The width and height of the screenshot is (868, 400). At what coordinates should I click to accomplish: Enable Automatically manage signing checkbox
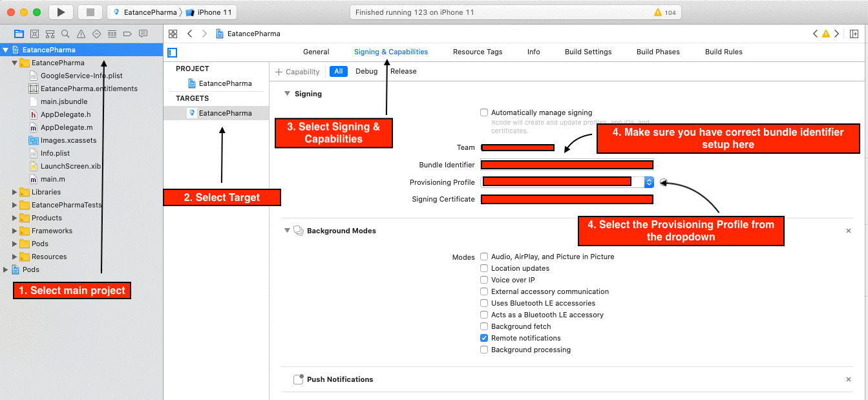pos(484,112)
